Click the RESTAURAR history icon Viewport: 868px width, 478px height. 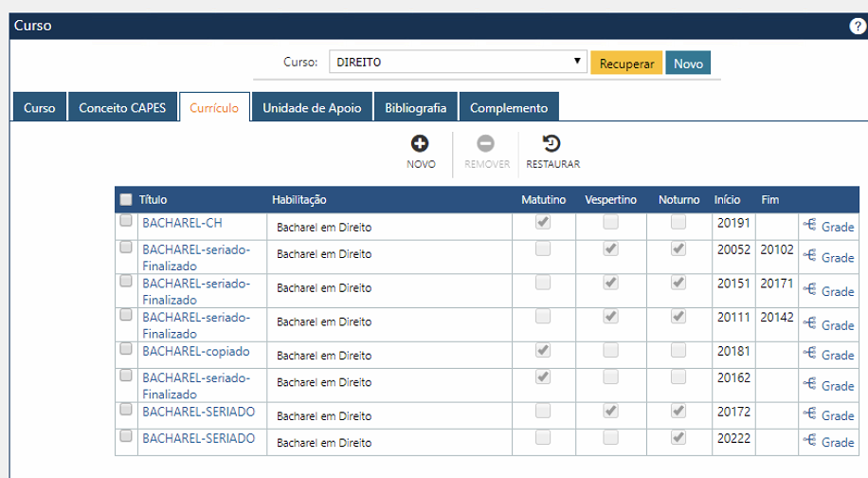552,144
